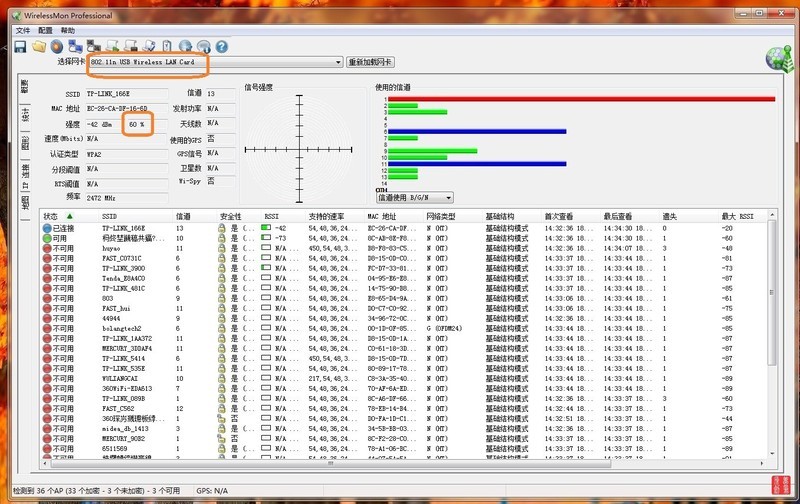The image size is (800, 504).
Task: Select the FAST_C0731C network row
Action: [x=405, y=259]
